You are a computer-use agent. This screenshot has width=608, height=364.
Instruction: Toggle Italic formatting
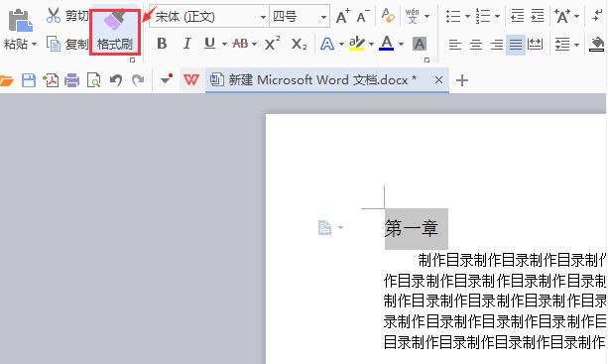(186, 44)
